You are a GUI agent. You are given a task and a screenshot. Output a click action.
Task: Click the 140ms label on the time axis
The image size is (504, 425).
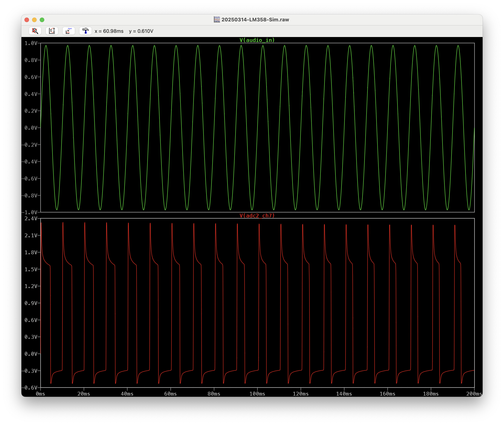coord(344,394)
